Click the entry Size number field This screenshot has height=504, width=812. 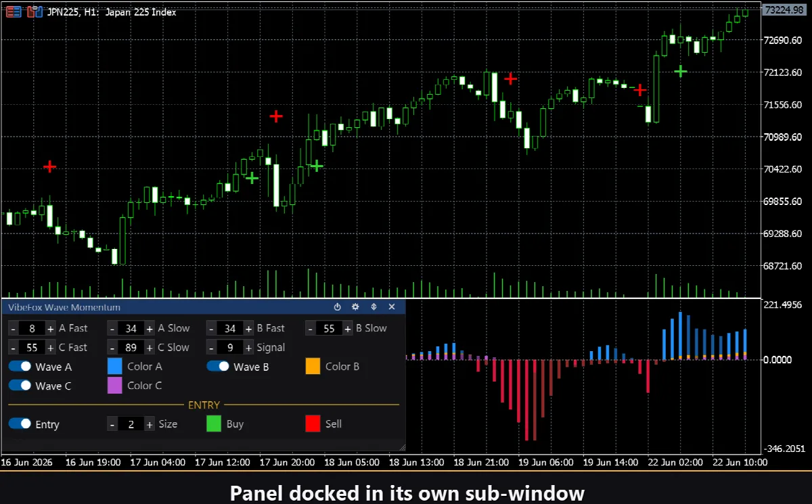coord(131,424)
